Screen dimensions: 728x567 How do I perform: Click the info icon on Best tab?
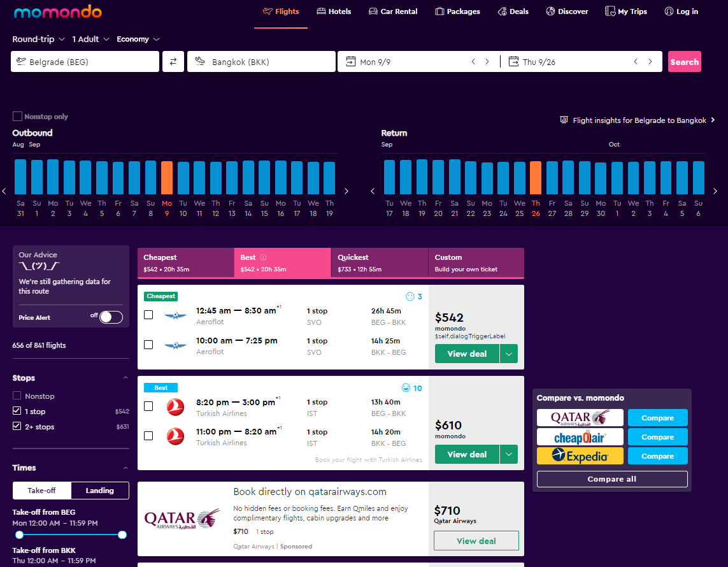pos(263,257)
